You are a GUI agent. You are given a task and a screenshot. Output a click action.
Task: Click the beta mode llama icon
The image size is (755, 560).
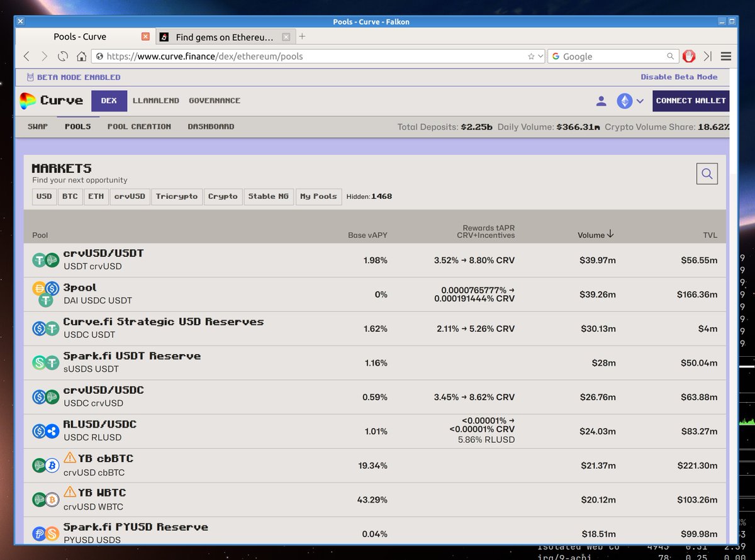coord(30,77)
